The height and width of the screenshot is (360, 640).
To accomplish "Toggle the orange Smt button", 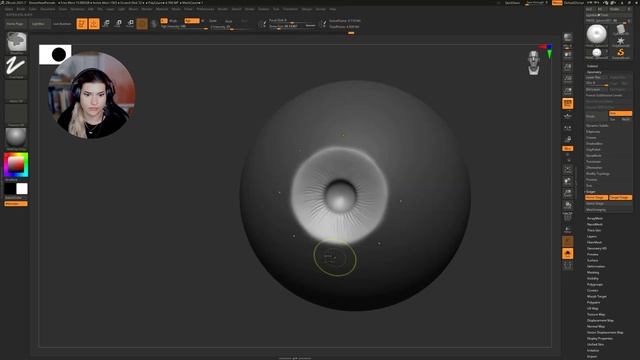I will click(620, 113).
